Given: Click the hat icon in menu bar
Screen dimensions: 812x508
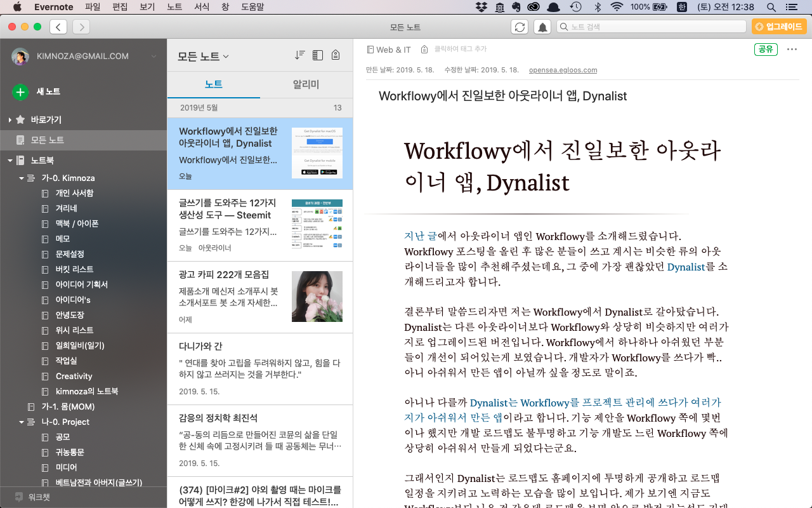Looking at the screenshot, I should [554, 7].
